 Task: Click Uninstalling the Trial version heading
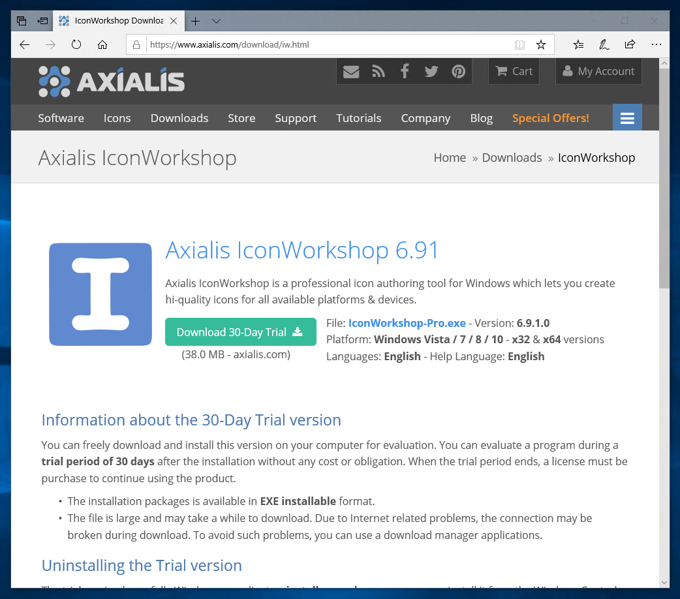pos(142,566)
